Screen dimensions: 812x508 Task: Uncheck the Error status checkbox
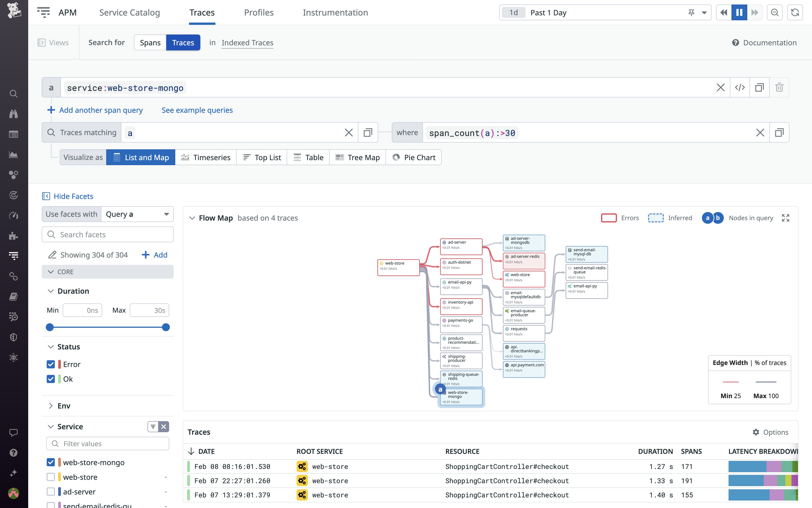[x=51, y=364]
